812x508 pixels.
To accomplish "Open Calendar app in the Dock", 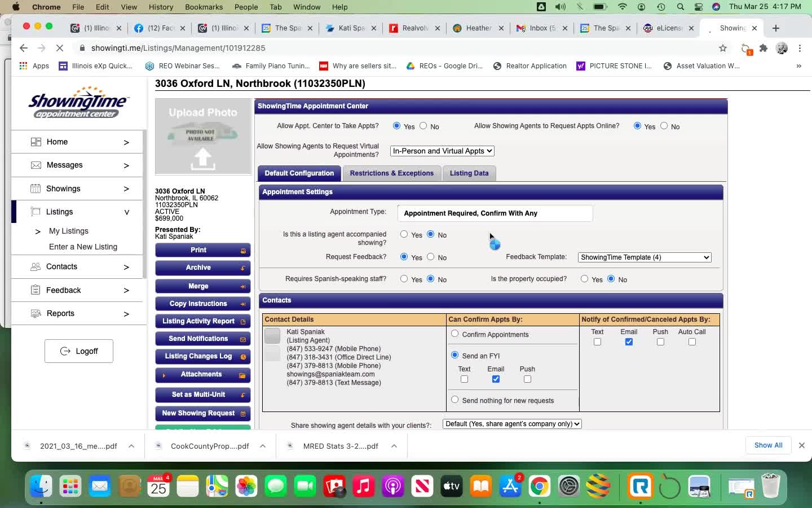I will [x=158, y=486].
